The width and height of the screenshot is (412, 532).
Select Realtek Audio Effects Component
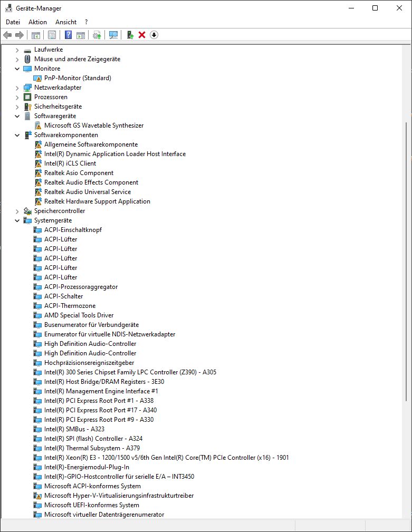pos(91,182)
